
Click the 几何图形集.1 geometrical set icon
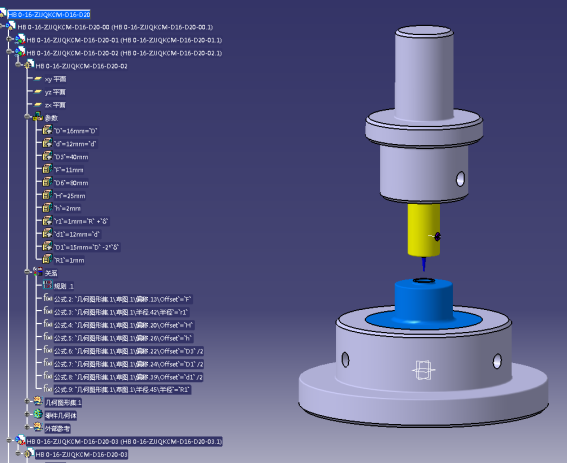[38, 401]
